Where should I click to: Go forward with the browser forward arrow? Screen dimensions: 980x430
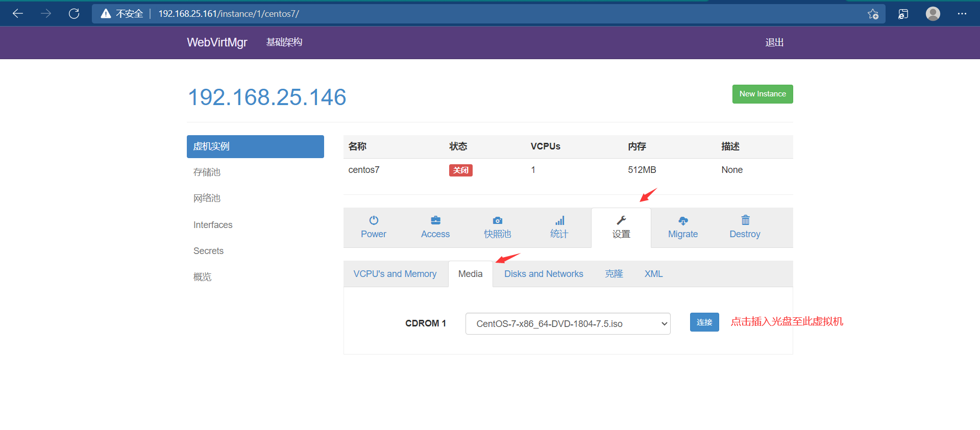[x=46, y=14]
